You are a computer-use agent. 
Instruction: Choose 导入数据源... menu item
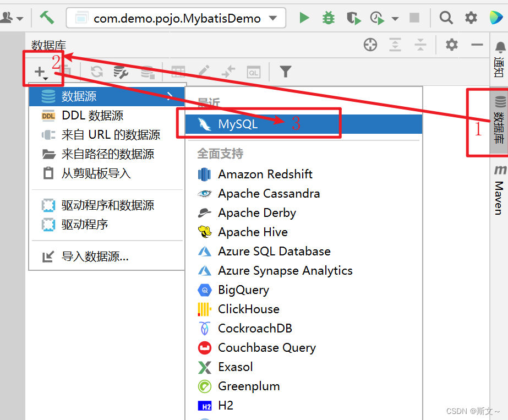pos(107,257)
